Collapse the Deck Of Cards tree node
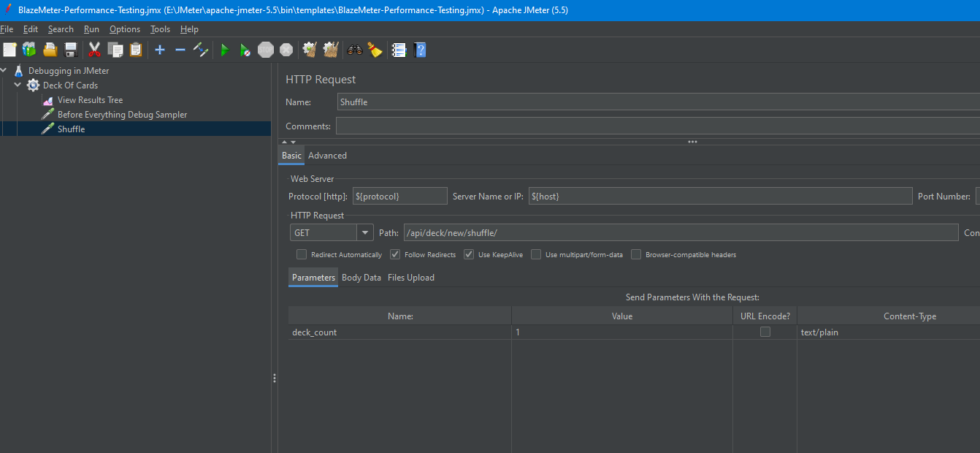This screenshot has height=453, width=980. click(18, 85)
